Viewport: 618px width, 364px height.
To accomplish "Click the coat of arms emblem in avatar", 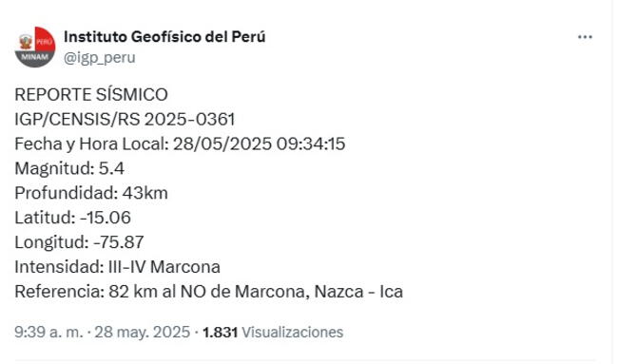I will [26, 42].
